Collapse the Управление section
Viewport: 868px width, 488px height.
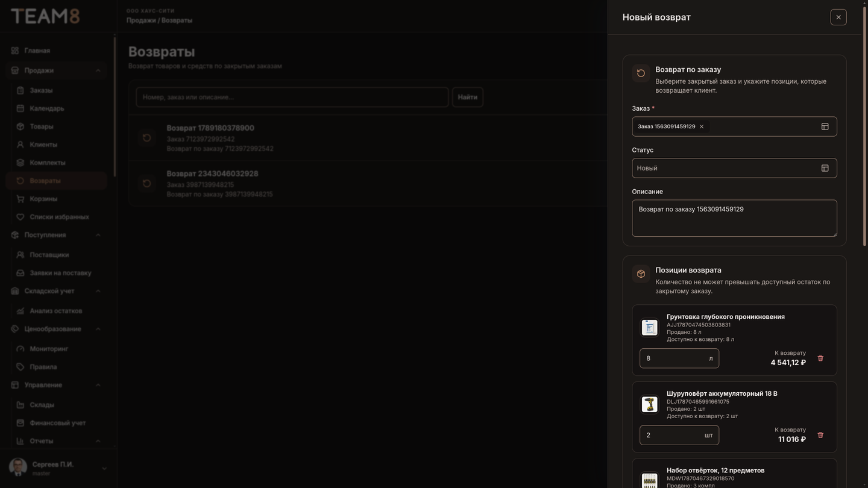(x=57, y=385)
